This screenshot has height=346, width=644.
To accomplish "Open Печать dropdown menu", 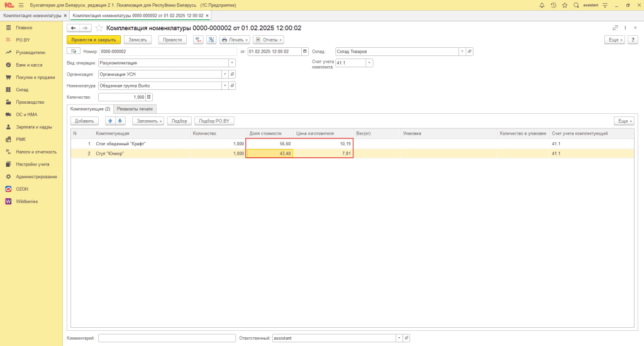I will coord(235,40).
